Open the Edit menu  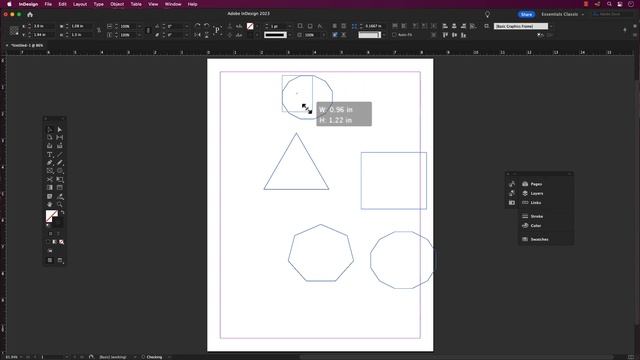62,4
